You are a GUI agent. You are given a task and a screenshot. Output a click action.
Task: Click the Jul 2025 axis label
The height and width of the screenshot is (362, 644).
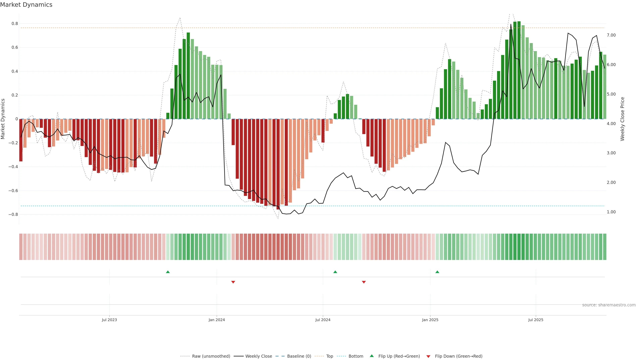click(x=536, y=320)
